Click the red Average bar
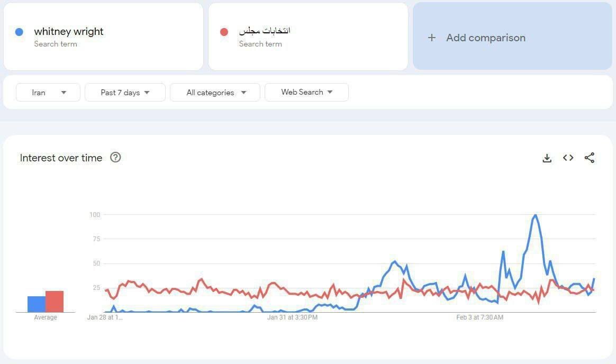616x364 pixels. point(55,302)
